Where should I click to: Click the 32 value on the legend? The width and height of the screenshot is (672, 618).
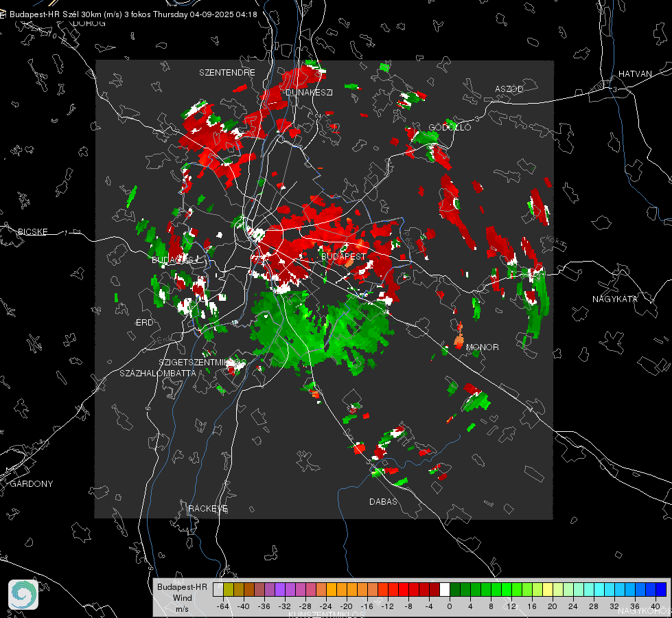coord(614,606)
